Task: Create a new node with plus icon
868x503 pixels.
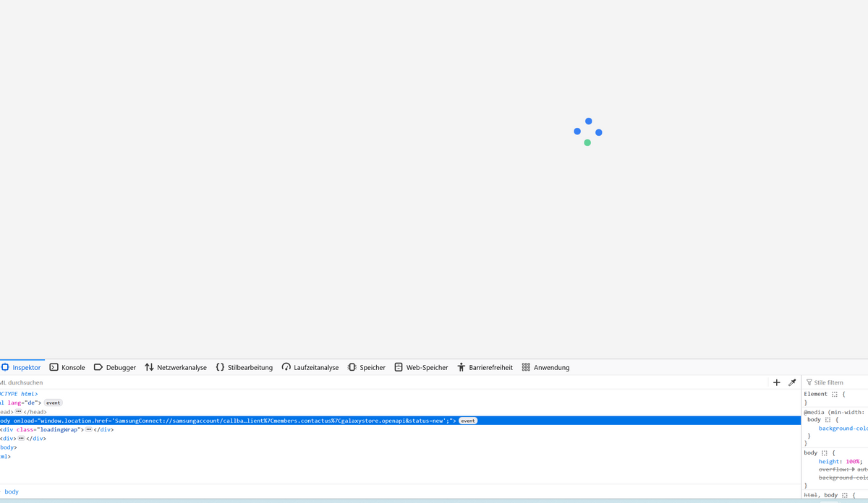Action: (777, 382)
